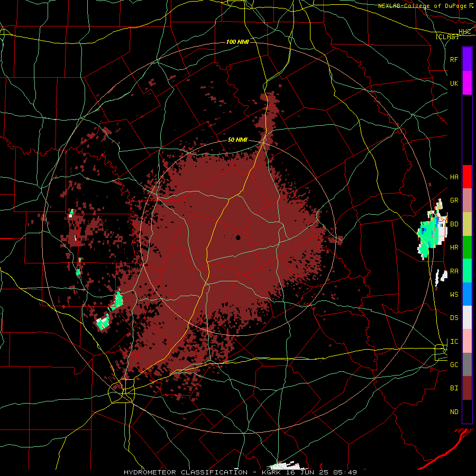476x476 pixels.
Task: Click the "NEXLAB-College of DuPage" header text
Action: 422,6
